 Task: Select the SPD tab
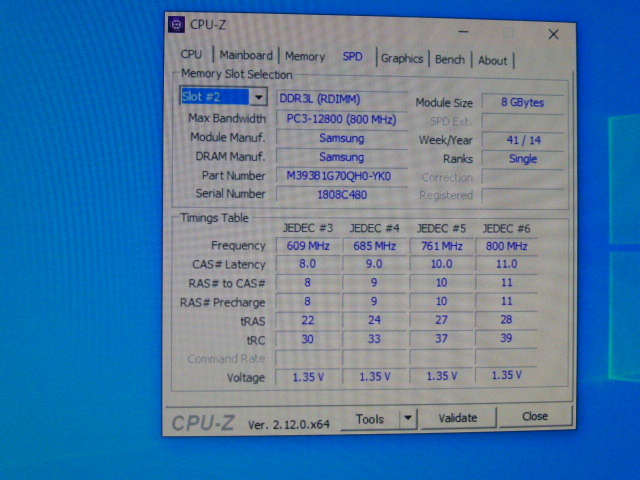[352, 56]
